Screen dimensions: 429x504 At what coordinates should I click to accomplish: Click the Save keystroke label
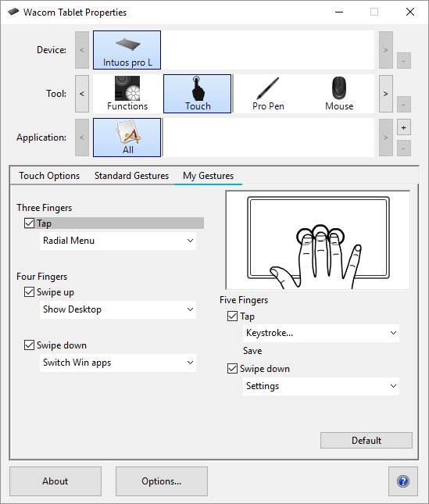[252, 351]
